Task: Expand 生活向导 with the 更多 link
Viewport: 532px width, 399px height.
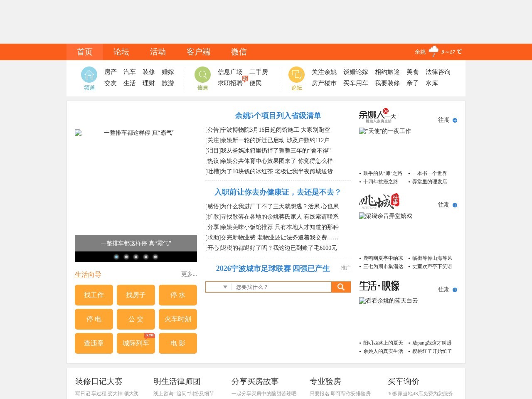Action: [x=188, y=274]
